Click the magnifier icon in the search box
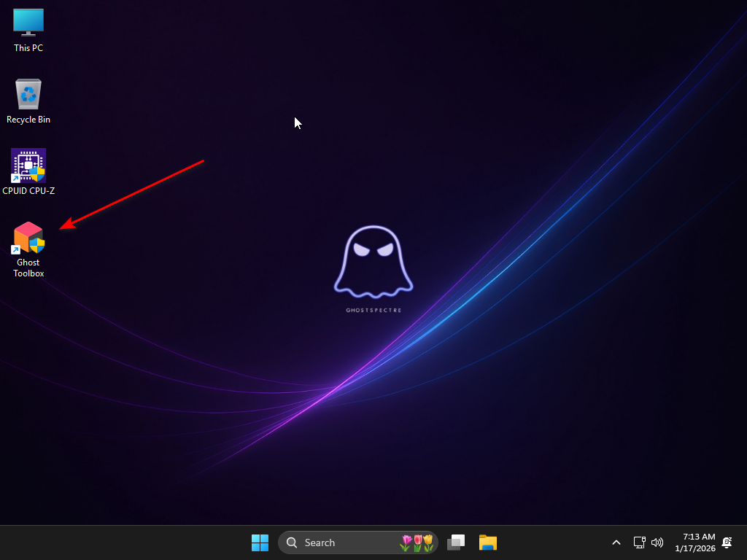 click(x=292, y=542)
